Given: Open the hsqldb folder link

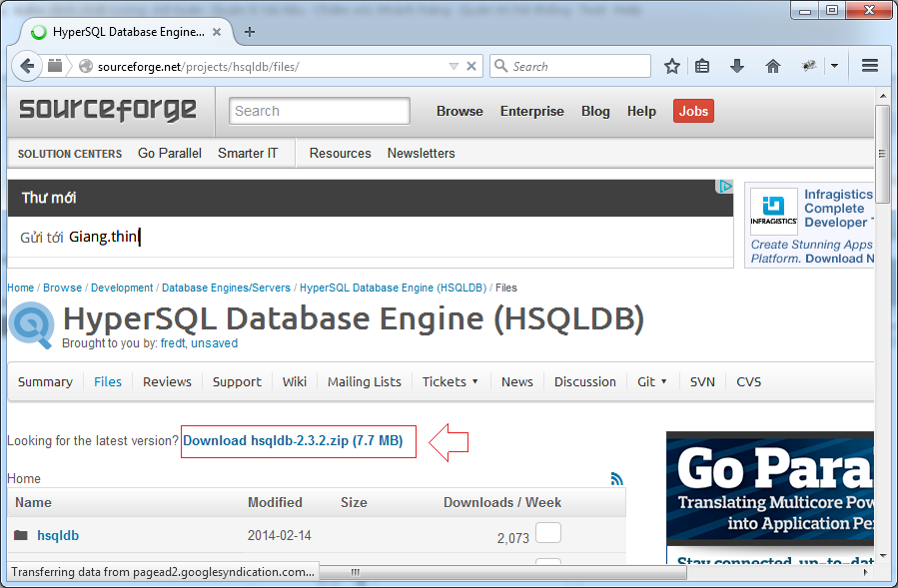Looking at the screenshot, I should pyautogui.click(x=58, y=535).
